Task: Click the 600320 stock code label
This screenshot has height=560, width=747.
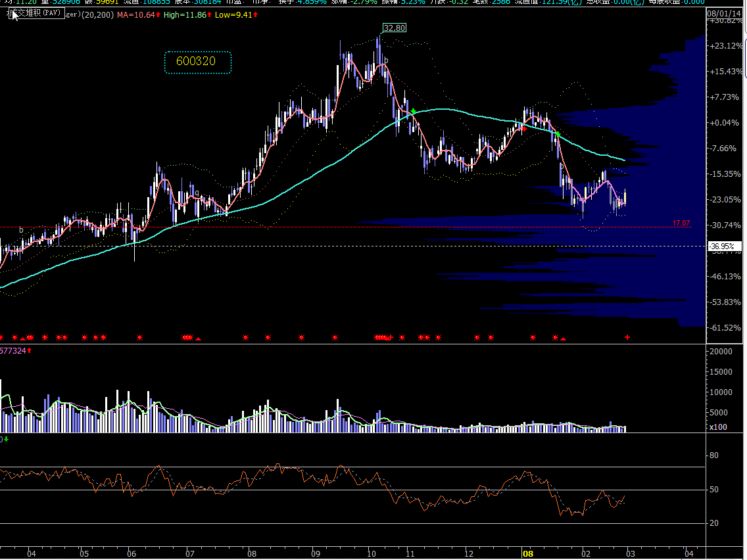Action: (x=198, y=62)
